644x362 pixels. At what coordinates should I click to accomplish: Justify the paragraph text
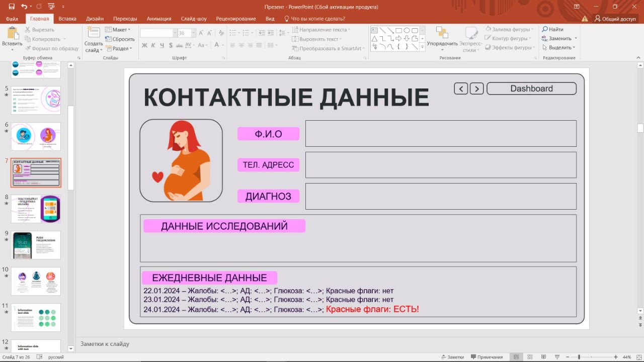point(260,45)
